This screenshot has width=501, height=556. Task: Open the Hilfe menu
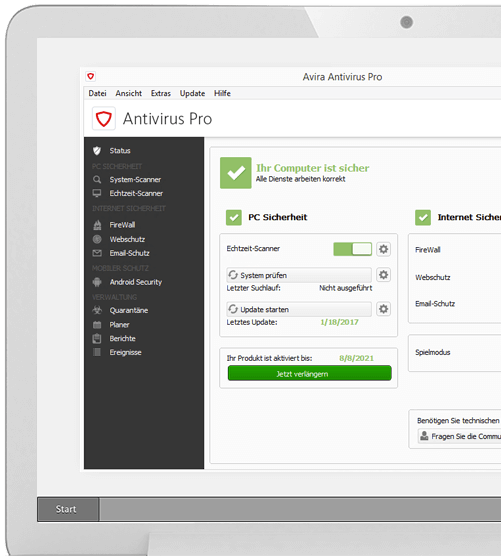click(222, 93)
